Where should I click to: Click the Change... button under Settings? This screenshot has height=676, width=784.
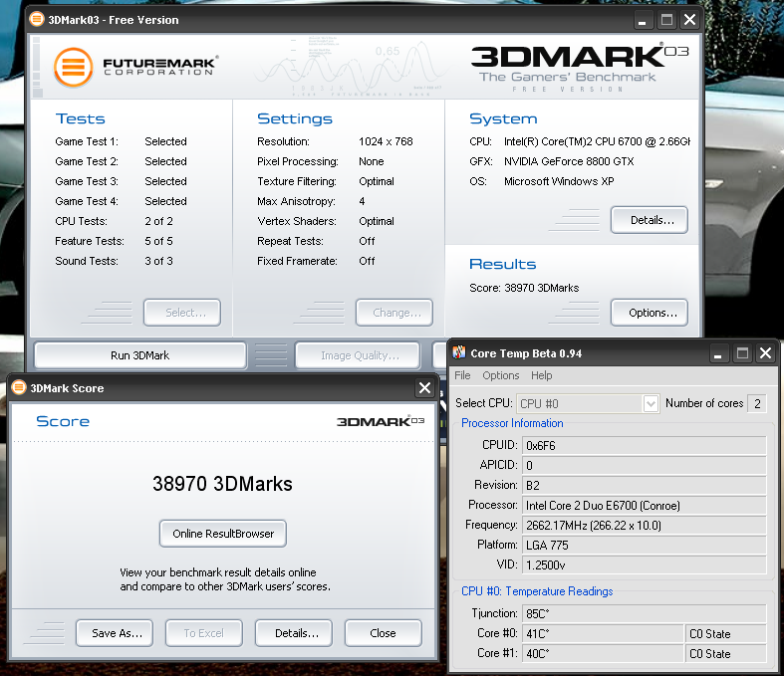pyautogui.click(x=394, y=313)
